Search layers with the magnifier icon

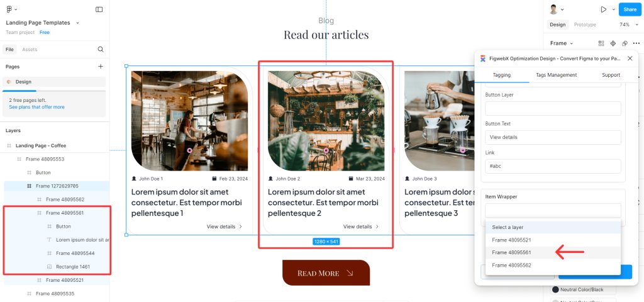point(101,49)
